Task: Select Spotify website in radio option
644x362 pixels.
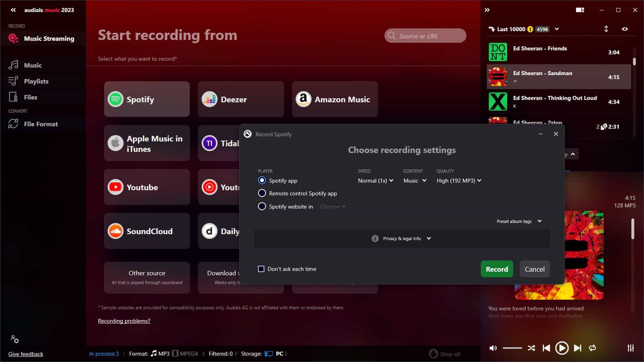Action: pyautogui.click(x=262, y=207)
